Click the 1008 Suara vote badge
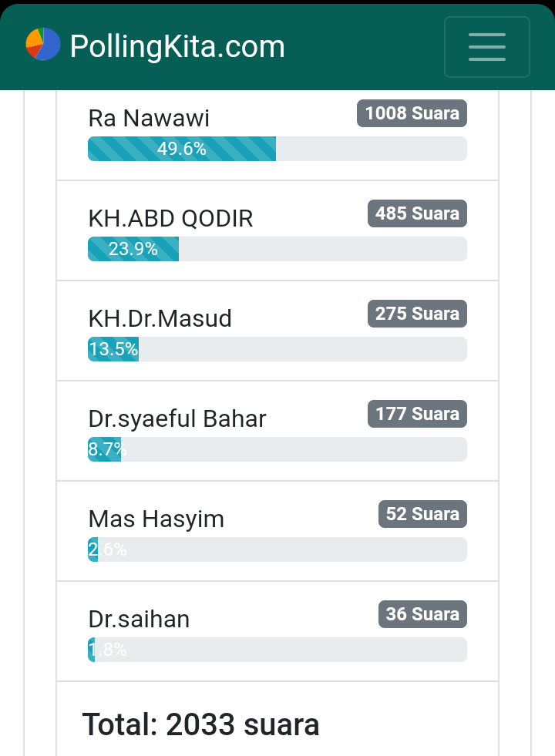Screen dimensions: 555x756 coord(412,113)
